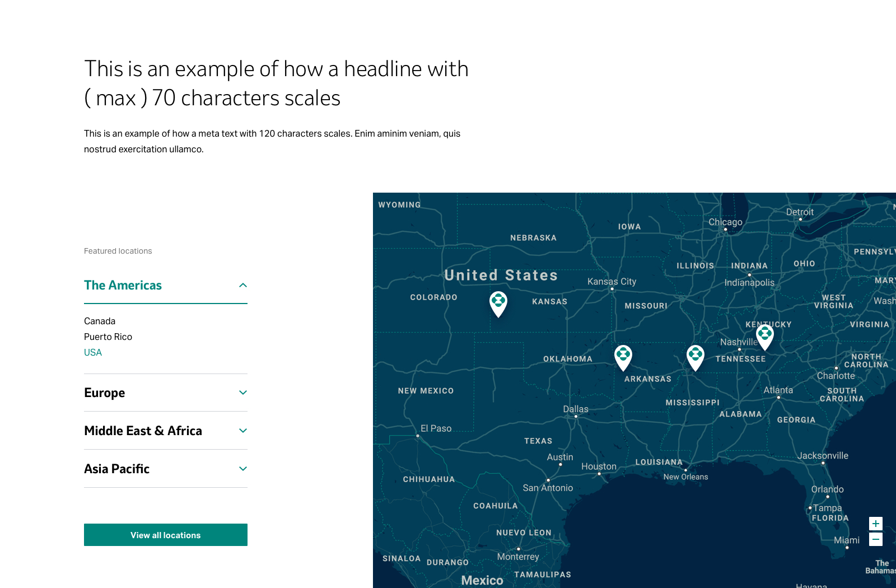This screenshot has height=588, width=896.
Task: Expand the Asia Pacific chevron
Action: [243, 469]
